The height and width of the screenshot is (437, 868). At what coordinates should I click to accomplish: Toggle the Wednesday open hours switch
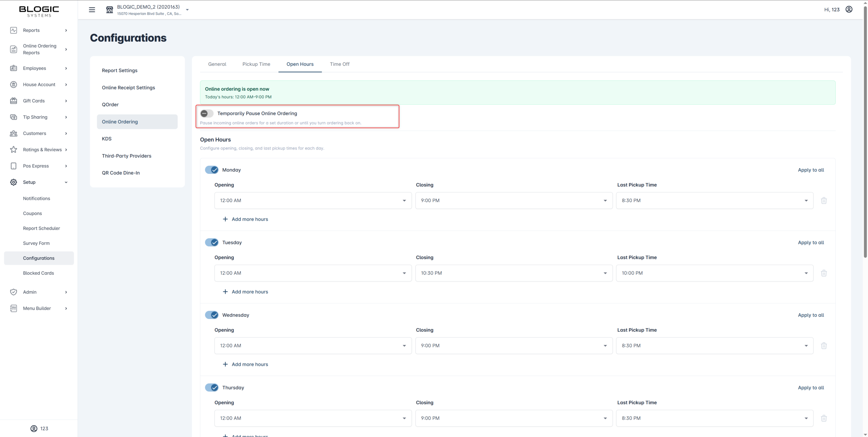point(212,315)
